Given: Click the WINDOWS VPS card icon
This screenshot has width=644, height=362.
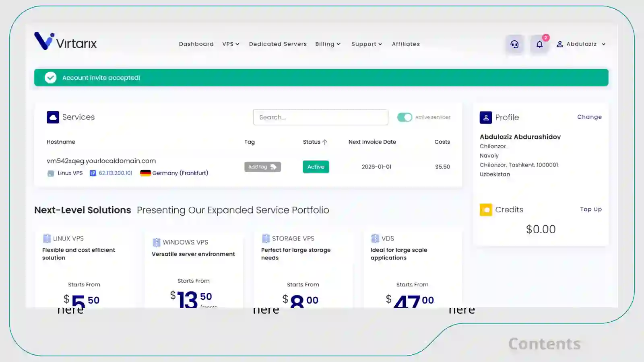Looking at the screenshot, I should point(157,243).
